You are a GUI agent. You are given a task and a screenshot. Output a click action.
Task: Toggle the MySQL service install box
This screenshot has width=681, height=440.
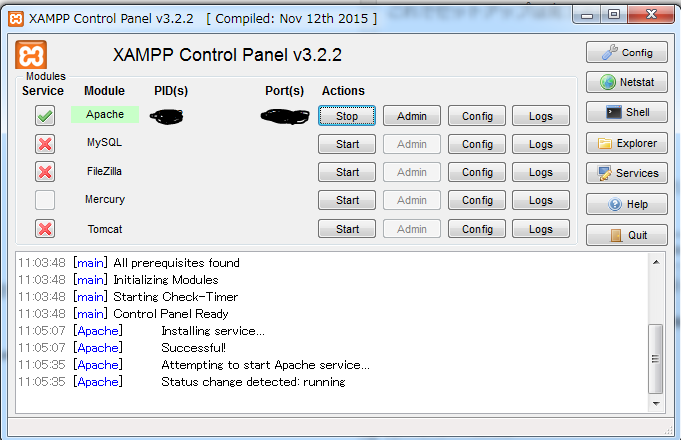coord(45,144)
